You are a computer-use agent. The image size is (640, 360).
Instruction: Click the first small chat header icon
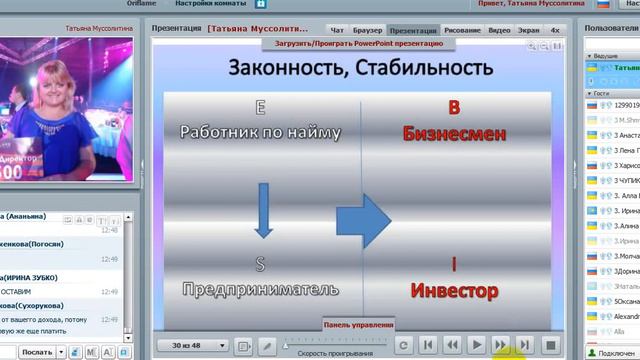point(68,220)
